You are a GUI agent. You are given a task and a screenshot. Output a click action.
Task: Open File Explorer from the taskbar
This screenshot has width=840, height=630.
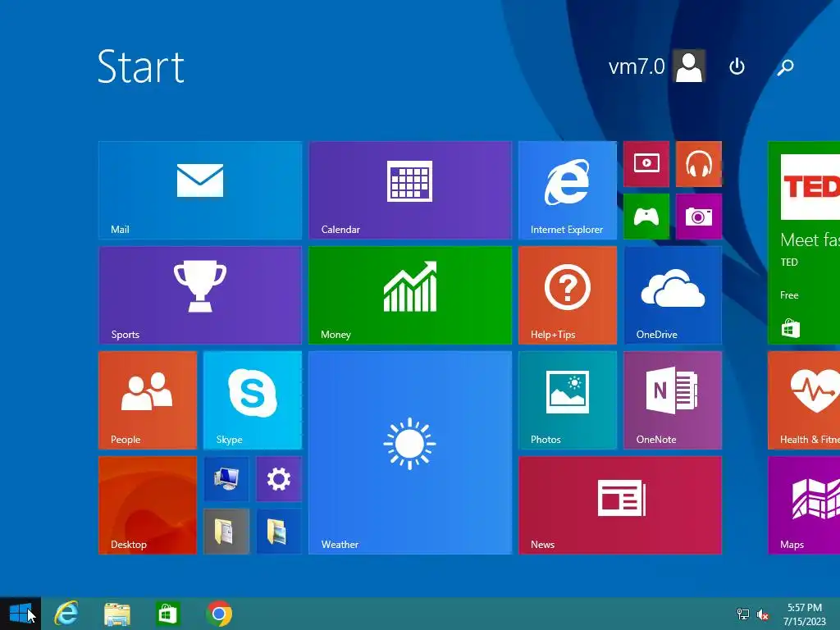[116, 614]
